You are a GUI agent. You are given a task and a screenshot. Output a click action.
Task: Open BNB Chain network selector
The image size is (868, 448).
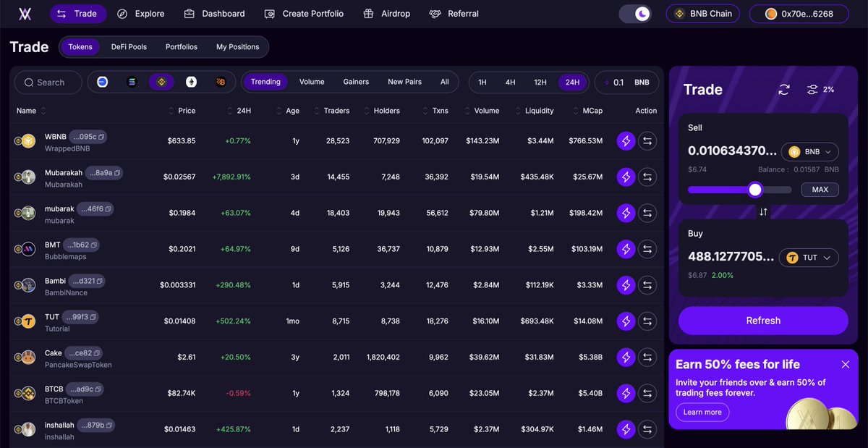(704, 14)
